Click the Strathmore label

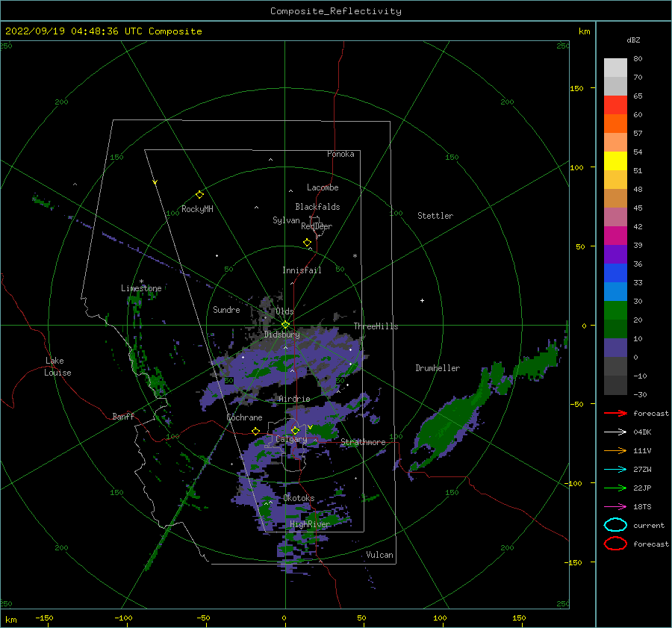(x=363, y=442)
